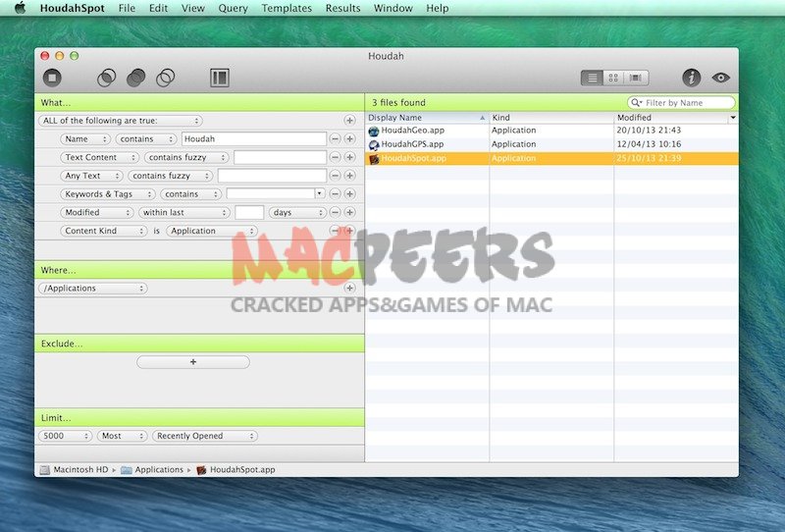Remove the Keywords & Tags criterion
Screen dimensions: 785x532
[x=335, y=194]
